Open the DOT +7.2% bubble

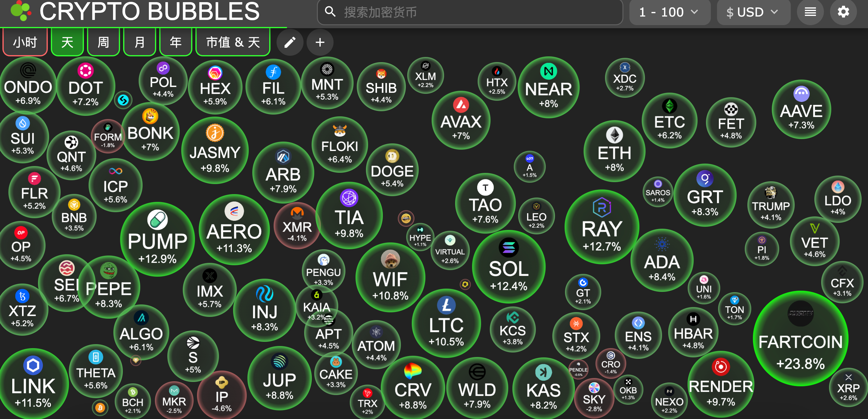point(85,86)
